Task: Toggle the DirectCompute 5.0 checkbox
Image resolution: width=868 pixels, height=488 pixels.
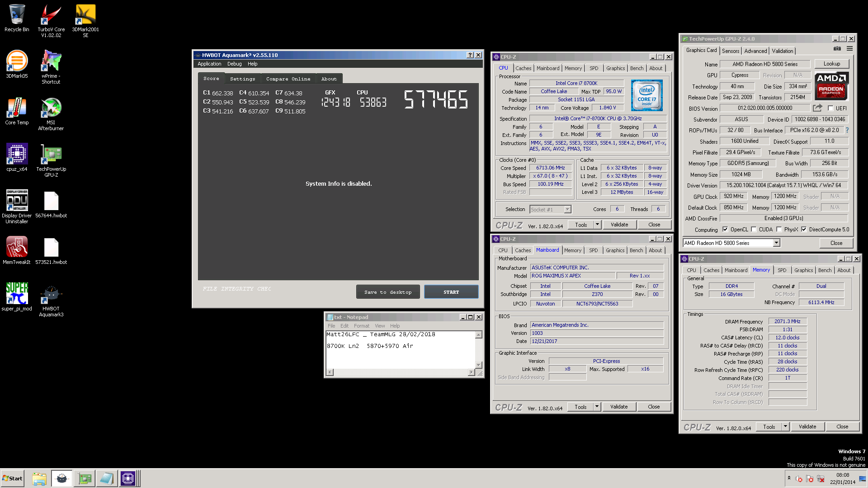Action: (x=804, y=230)
